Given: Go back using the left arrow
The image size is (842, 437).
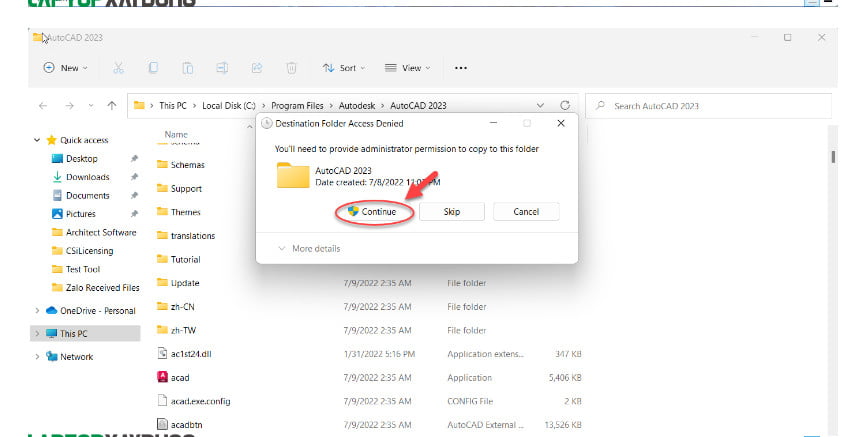Looking at the screenshot, I should tap(43, 106).
